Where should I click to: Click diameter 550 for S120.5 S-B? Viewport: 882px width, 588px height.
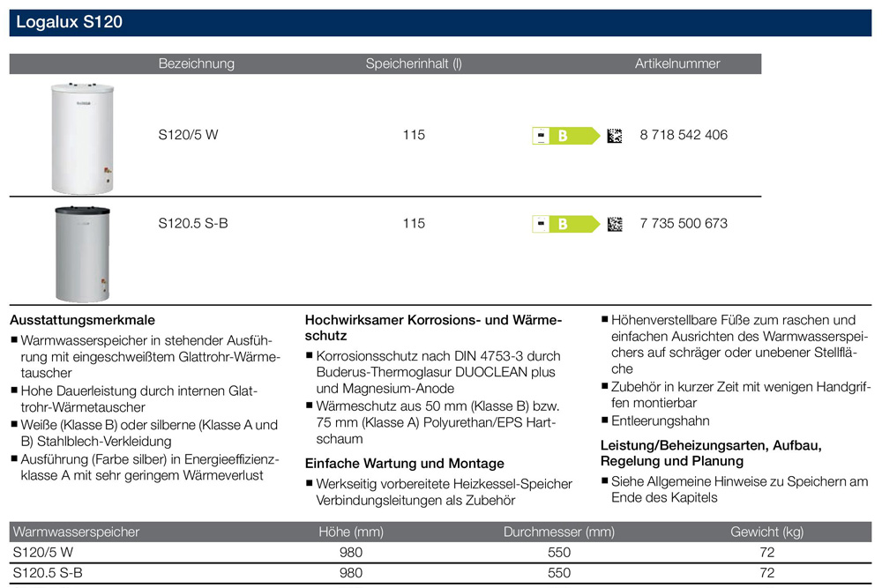(559, 573)
